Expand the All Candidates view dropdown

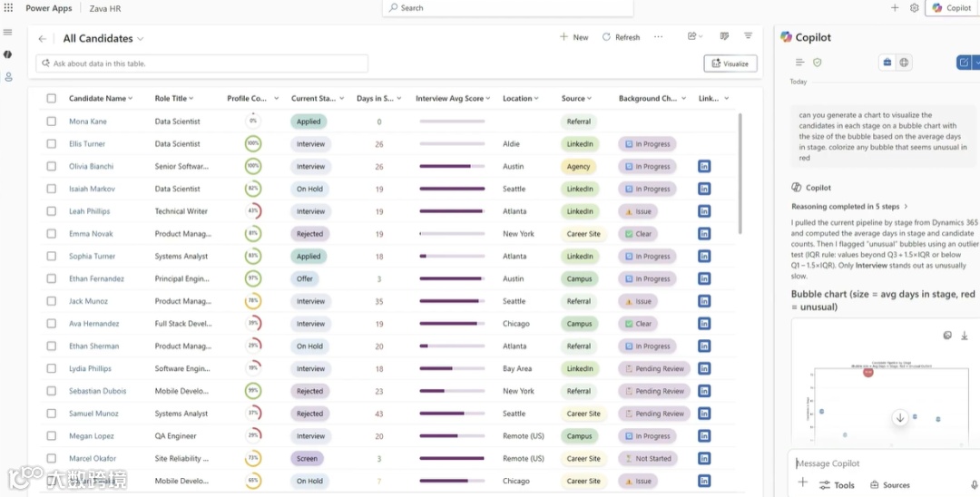pos(141,39)
